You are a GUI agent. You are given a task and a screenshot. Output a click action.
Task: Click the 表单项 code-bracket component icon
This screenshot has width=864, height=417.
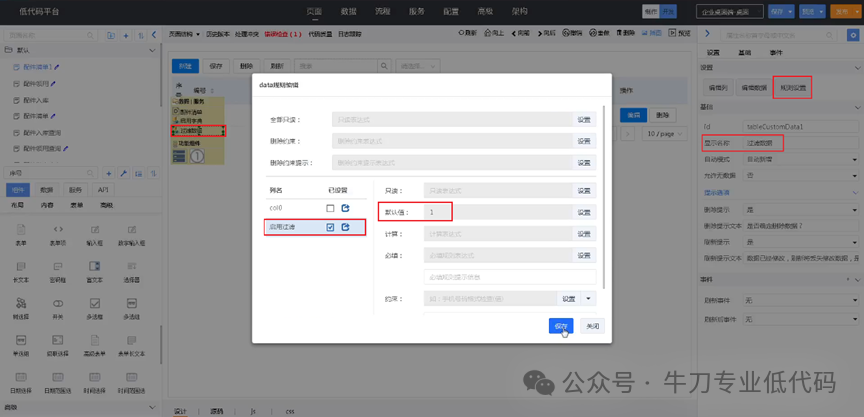click(x=58, y=229)
